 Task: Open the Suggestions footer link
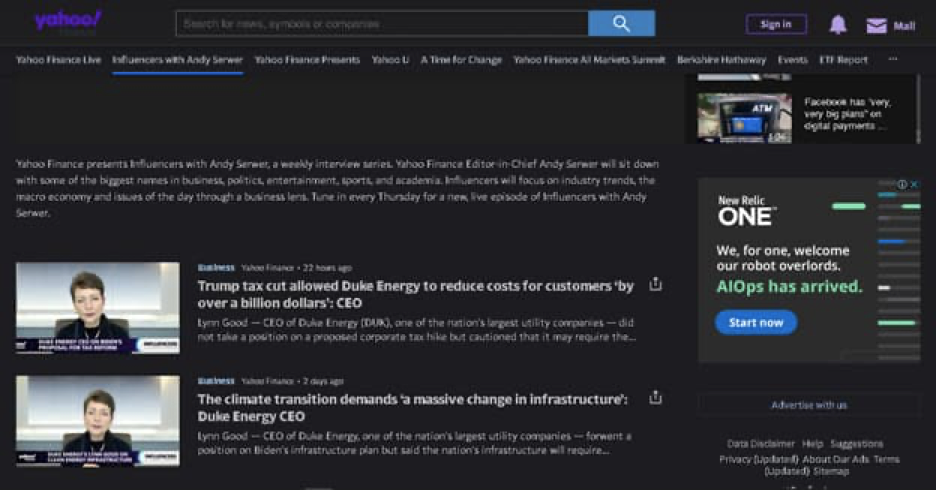coord(857,443)
